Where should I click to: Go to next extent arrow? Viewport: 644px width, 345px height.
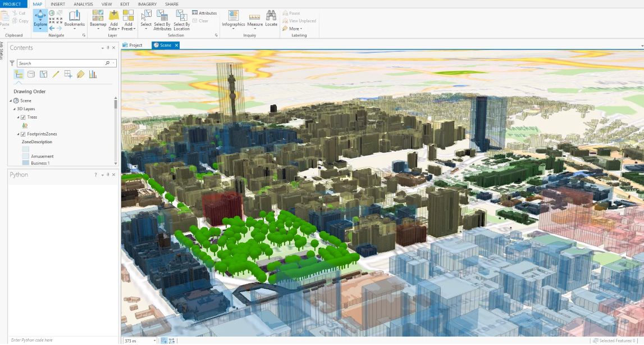59,28
